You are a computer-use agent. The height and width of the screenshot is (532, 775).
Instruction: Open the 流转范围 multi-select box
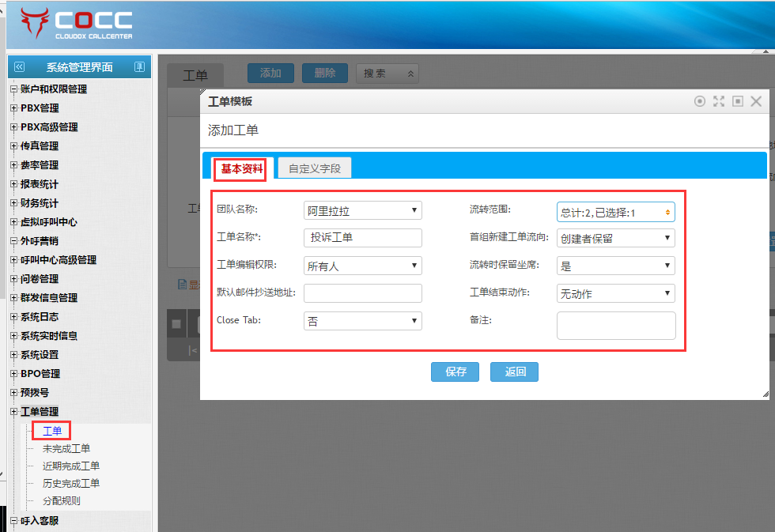[x=615, y=212]
